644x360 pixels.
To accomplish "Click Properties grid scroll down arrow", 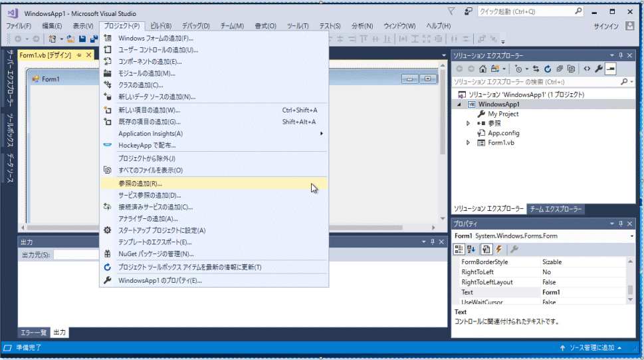I will [x=631, y=300].
